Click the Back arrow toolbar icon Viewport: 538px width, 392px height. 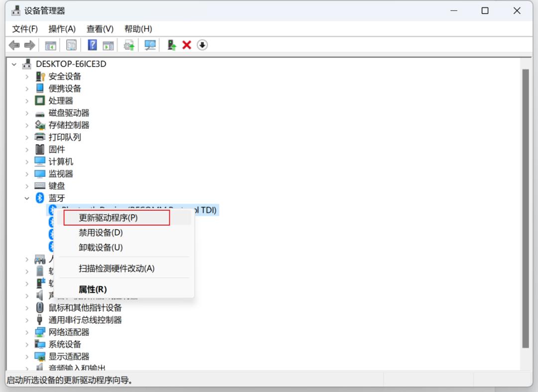[14, 45]
